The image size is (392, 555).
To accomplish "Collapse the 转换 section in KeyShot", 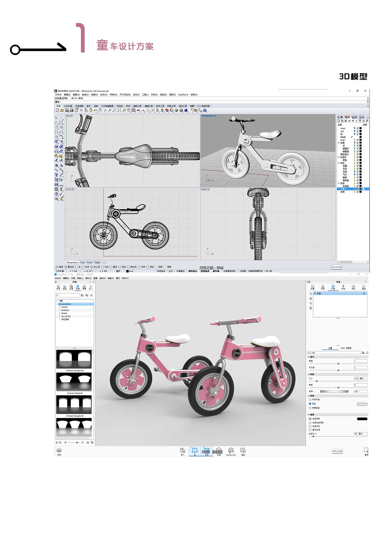I will coord(309,374).
